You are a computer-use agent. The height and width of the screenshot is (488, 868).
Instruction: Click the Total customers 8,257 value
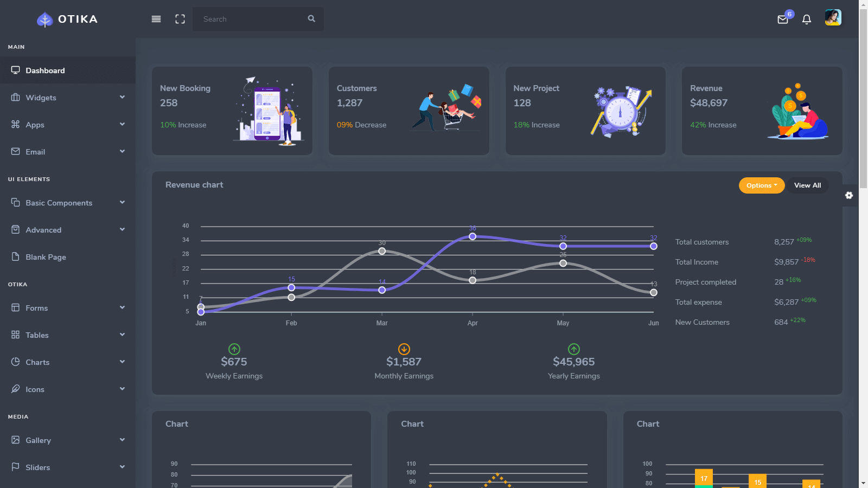(x=784, y=242)
